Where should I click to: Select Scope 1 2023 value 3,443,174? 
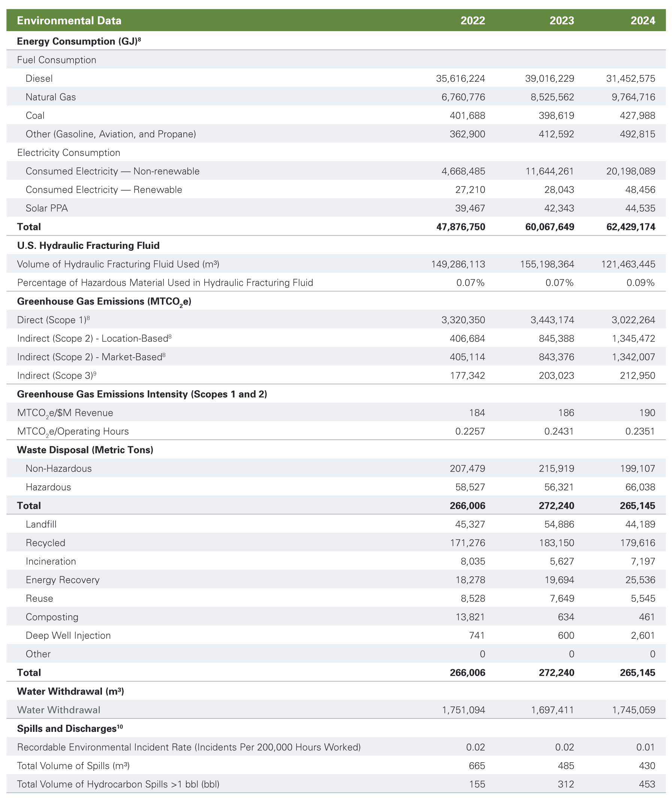click(x=552, y=320)
